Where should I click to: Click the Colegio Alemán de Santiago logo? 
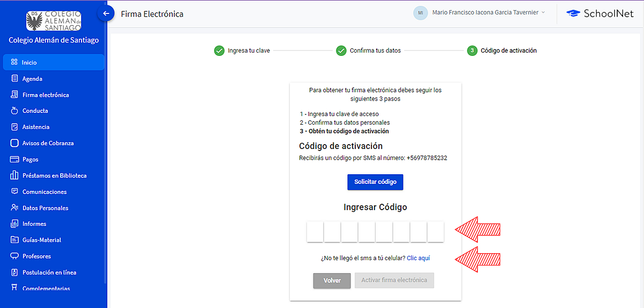click(54, 20)
